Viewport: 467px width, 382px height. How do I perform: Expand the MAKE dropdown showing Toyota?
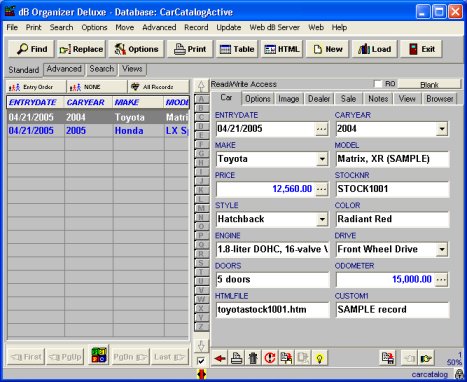click(x=322, y=159)
